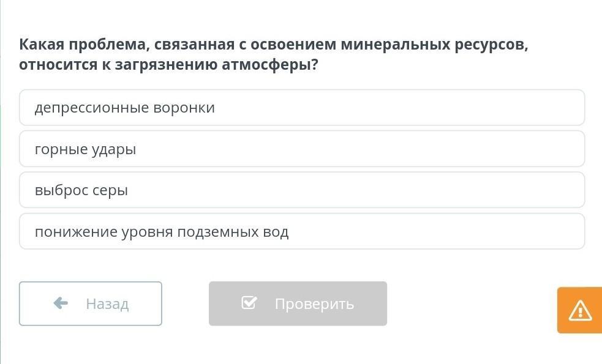Click the 'минеральных ресурсов' phrase in question
602x364 pixels.
click(432, 45)
